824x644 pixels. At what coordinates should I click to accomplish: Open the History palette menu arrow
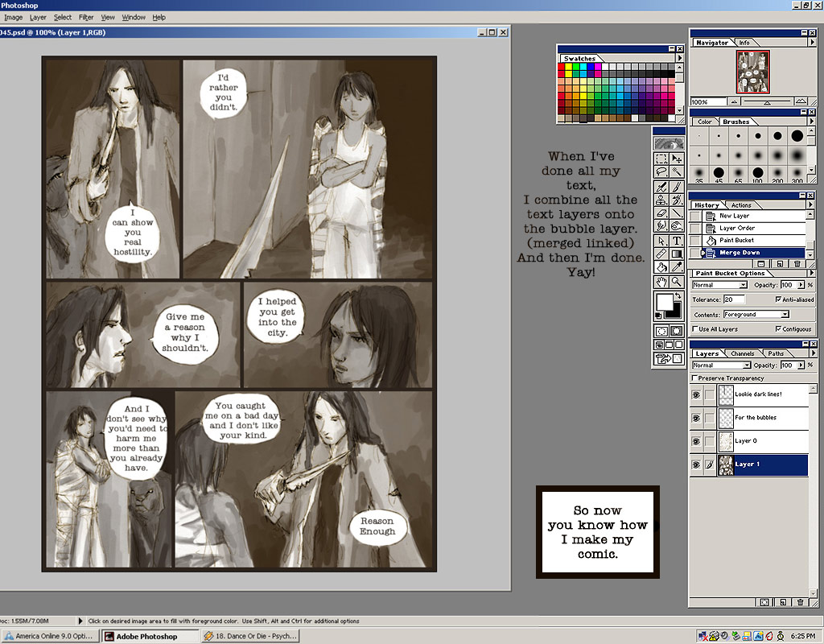810,204
